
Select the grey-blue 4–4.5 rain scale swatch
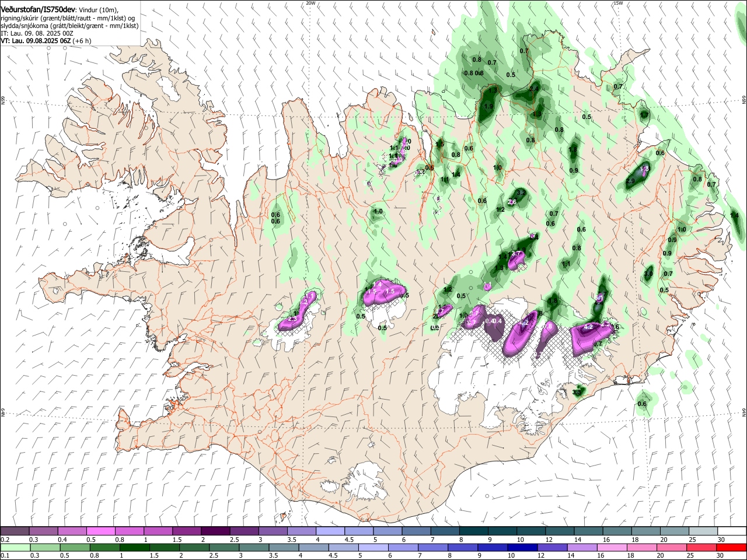[314, 548]
